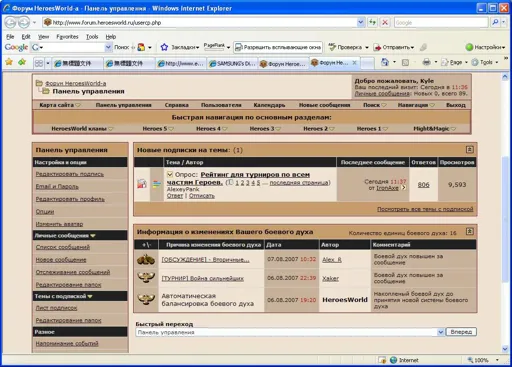Click the Выход logout link
The height and width of the screenshot is (367, 512).
click(456, 105)
